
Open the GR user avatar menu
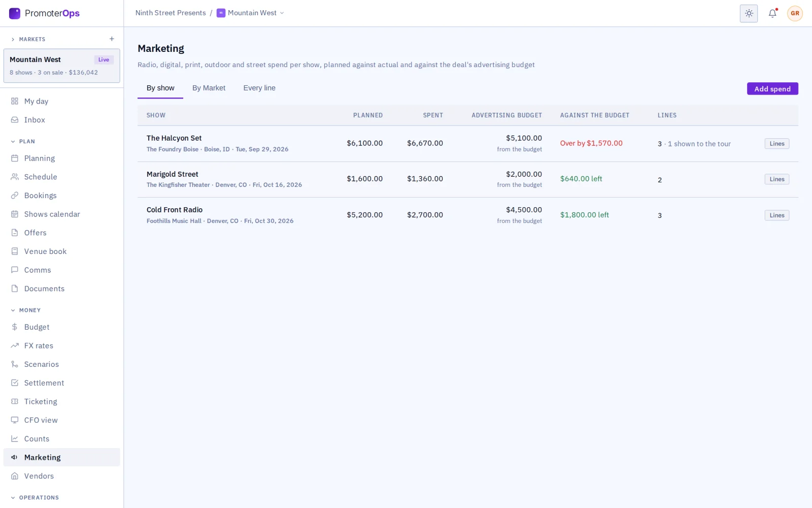795,14
